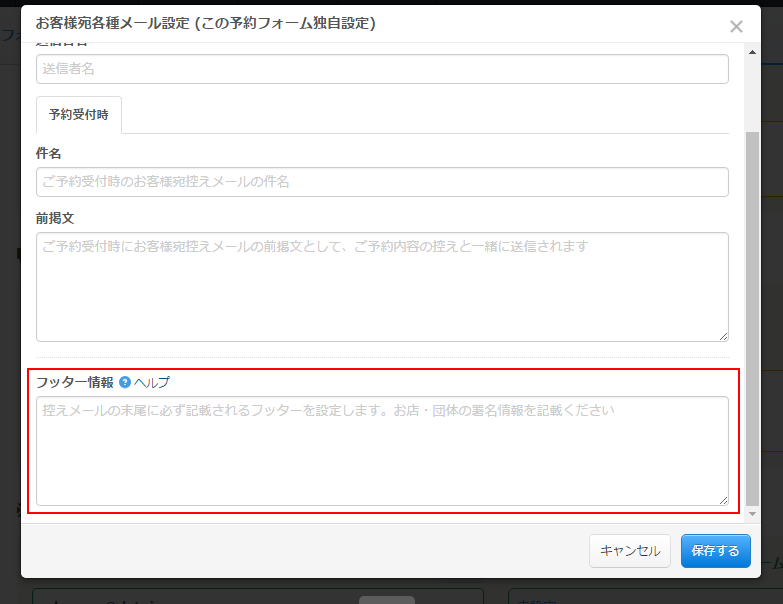The width and height of the screenshot is (783, 604).
Task: Click the 前掲文 field label
Action: coord(56,217)
